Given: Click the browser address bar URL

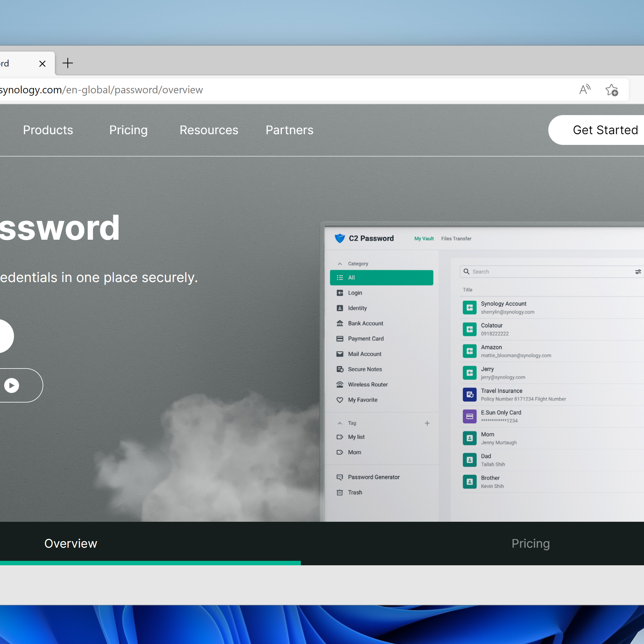Looking at the screenshot, I should click(101, 90).
